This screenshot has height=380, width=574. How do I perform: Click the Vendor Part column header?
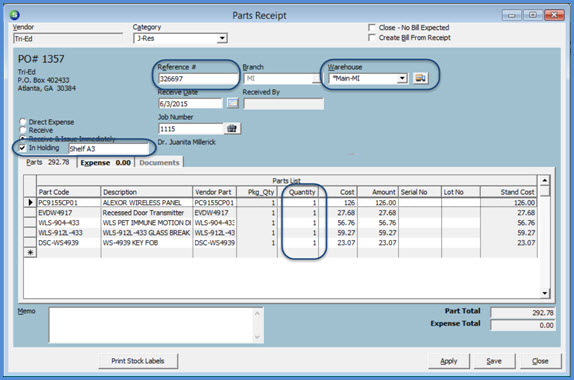[x=215, y=192]
